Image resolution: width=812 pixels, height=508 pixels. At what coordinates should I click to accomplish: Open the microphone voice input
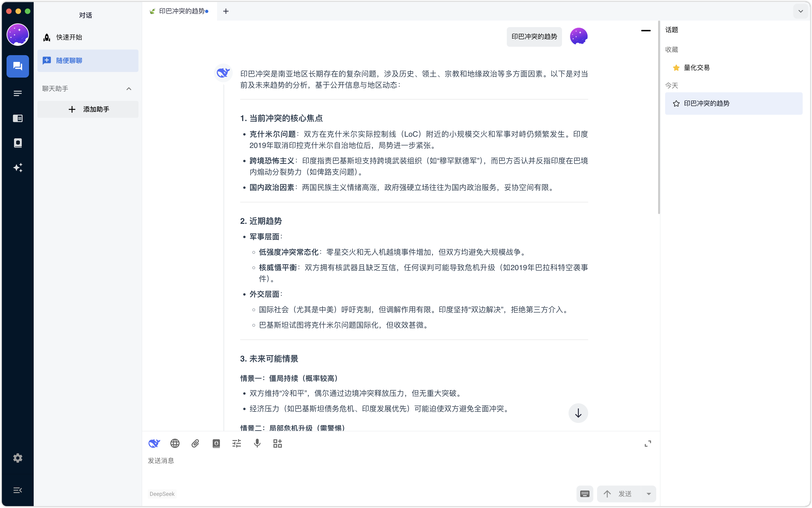(257, 444)
